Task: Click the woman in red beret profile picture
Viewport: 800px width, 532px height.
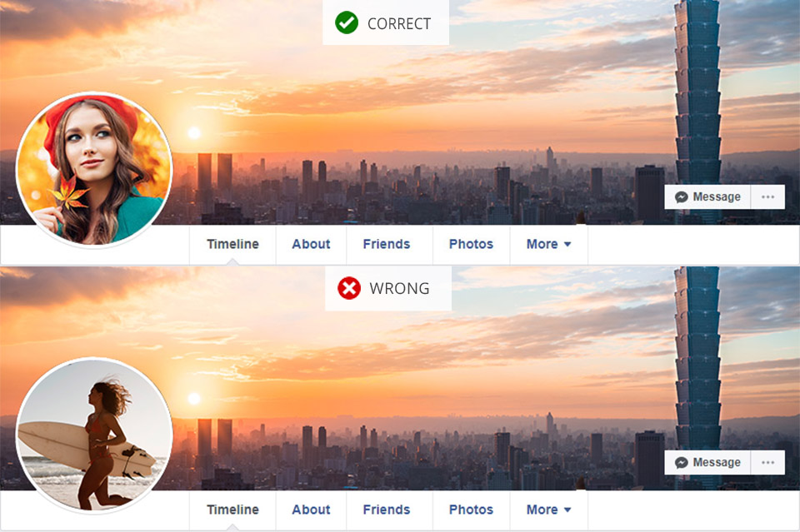Action: click(94, 170)
